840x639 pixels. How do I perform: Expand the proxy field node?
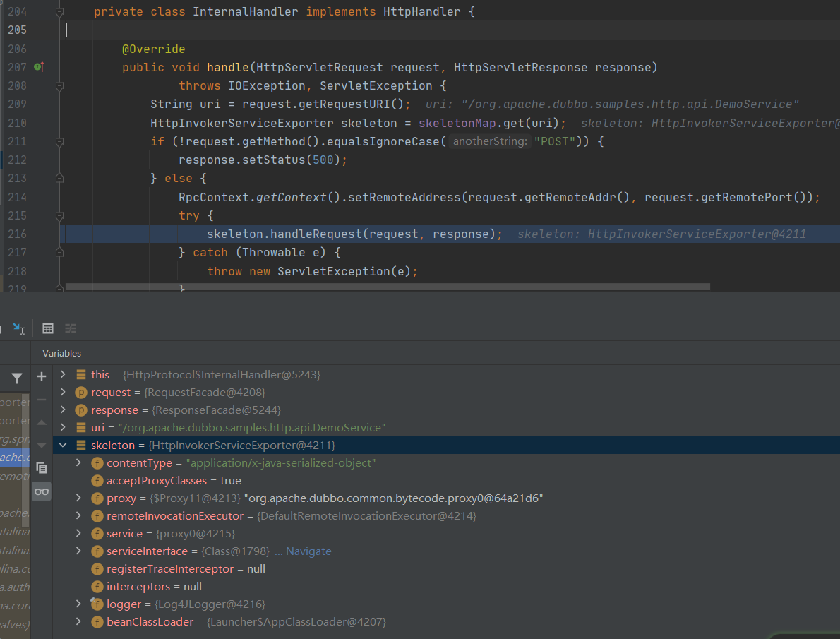[x=79, y=498]
